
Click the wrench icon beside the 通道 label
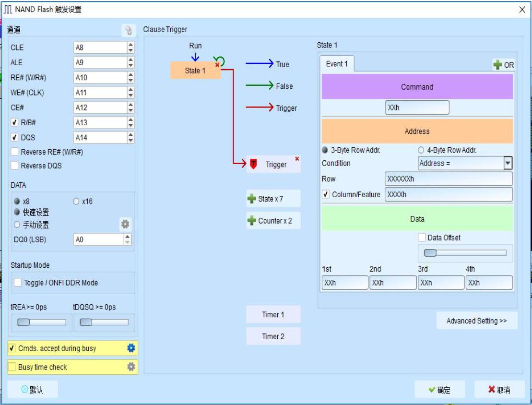(x=128, y=30)
